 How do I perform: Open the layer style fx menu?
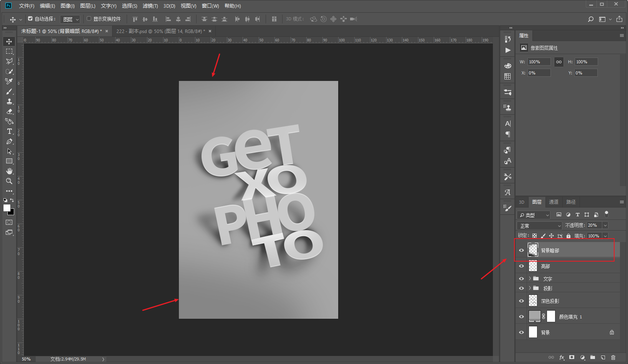tap(562, 357)
